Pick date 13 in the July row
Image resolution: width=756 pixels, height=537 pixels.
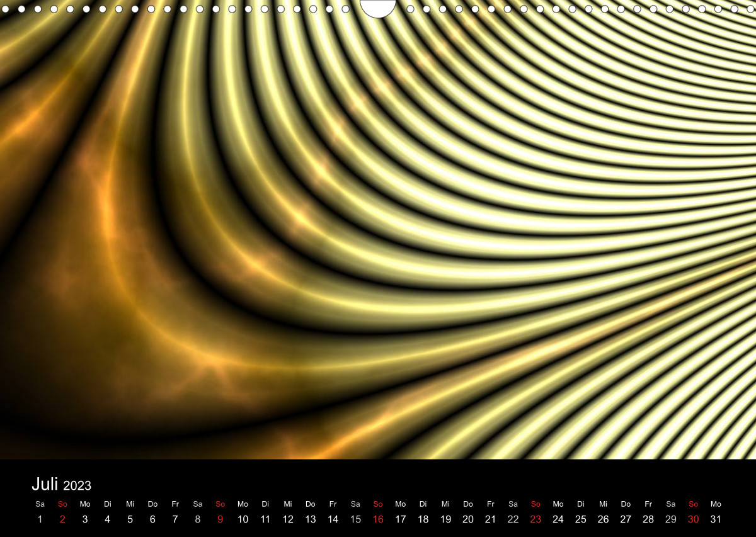311,519
